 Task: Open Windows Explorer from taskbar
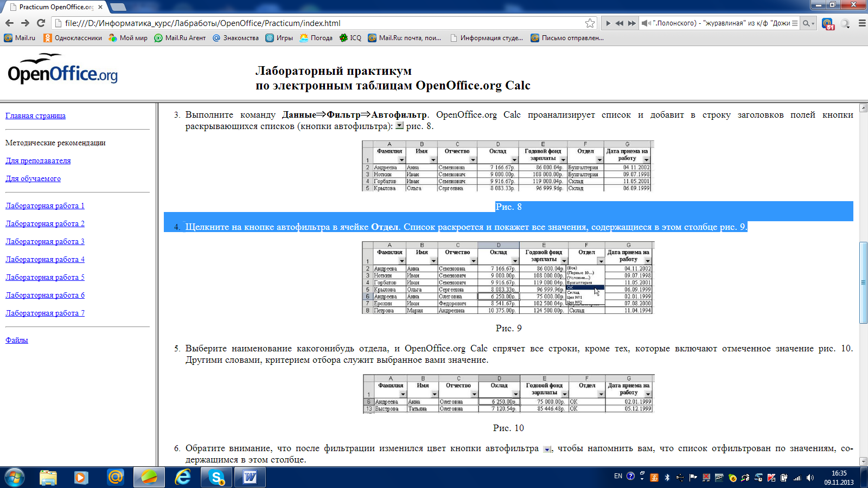point(48,477)
